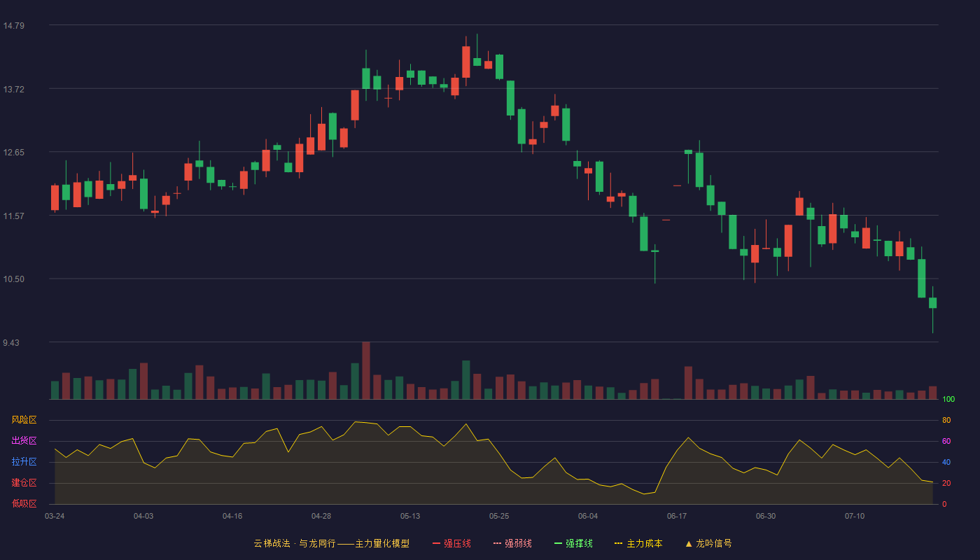This screenshot has width=980, height=560.
Task: Click the 出货区 zone label
Action: pyautogui.click(x=24, y=441)
